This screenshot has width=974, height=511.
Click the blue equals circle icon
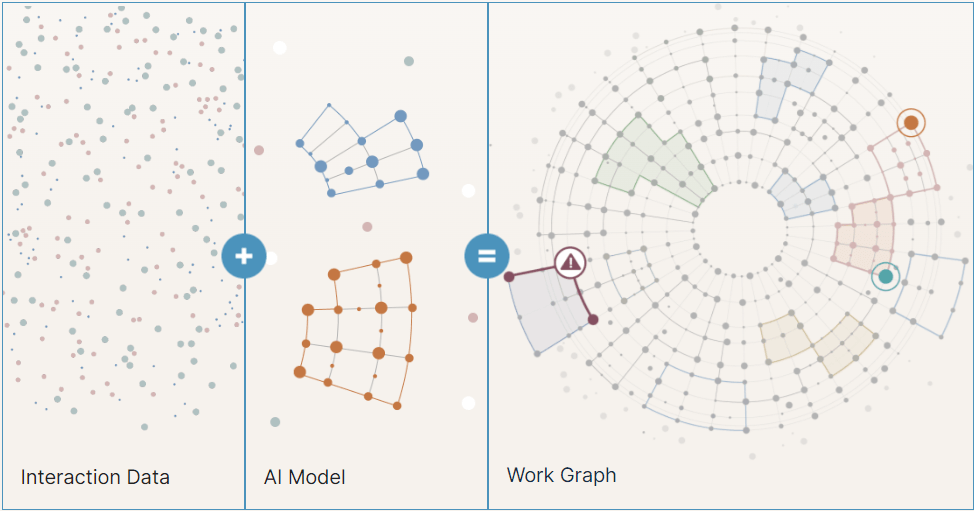tap(487, 256)
